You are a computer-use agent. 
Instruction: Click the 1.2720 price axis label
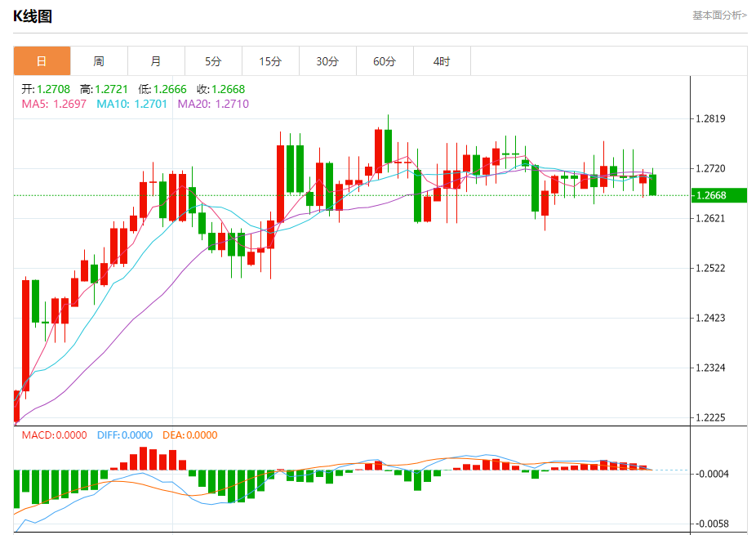tap(710, 168)
